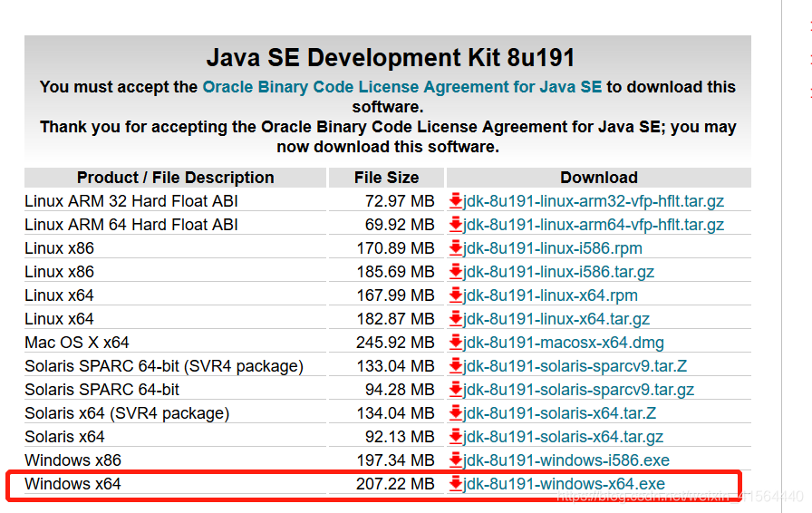Click download arrow icon for linux-x64.tar.gz
Viewport: 812px width, 513px height.
pos(456,319)
